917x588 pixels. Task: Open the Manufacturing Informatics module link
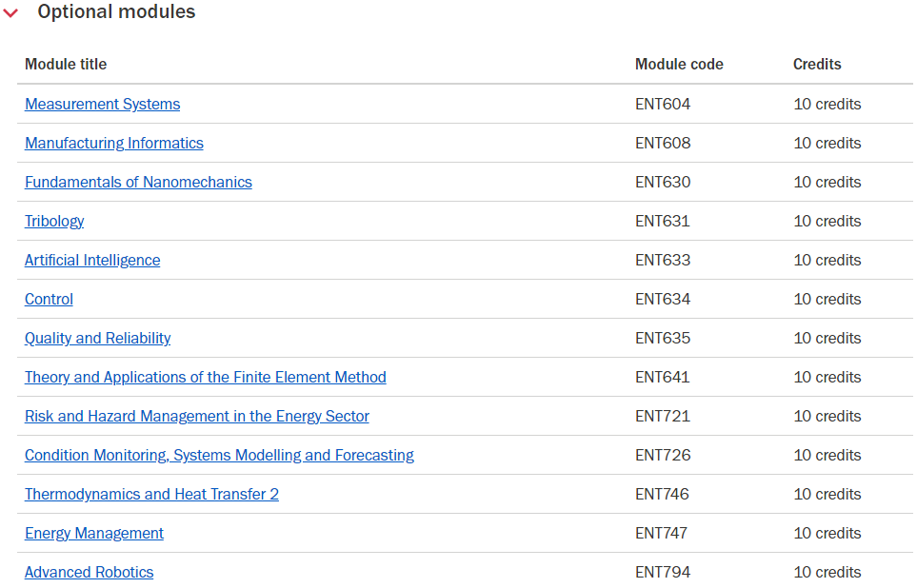coord(114,144)
